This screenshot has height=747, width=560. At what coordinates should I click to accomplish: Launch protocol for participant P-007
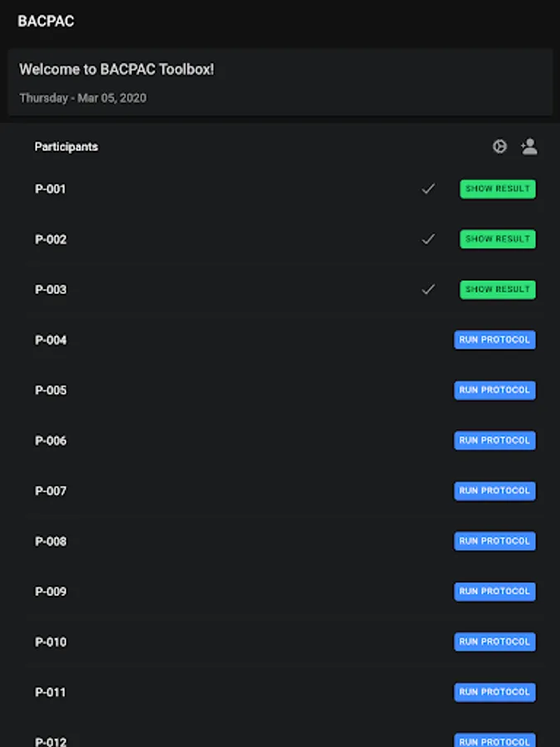(x=494, y=491)
